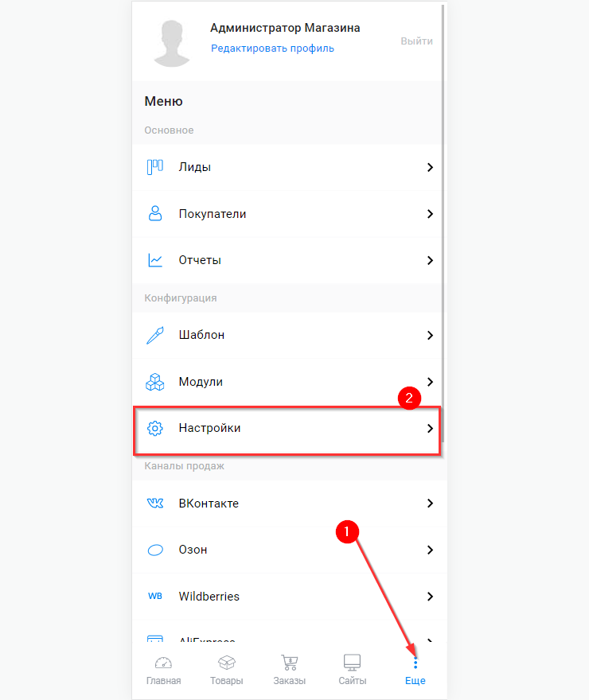Open Wildberries via its right chevron

pos(430,596)
